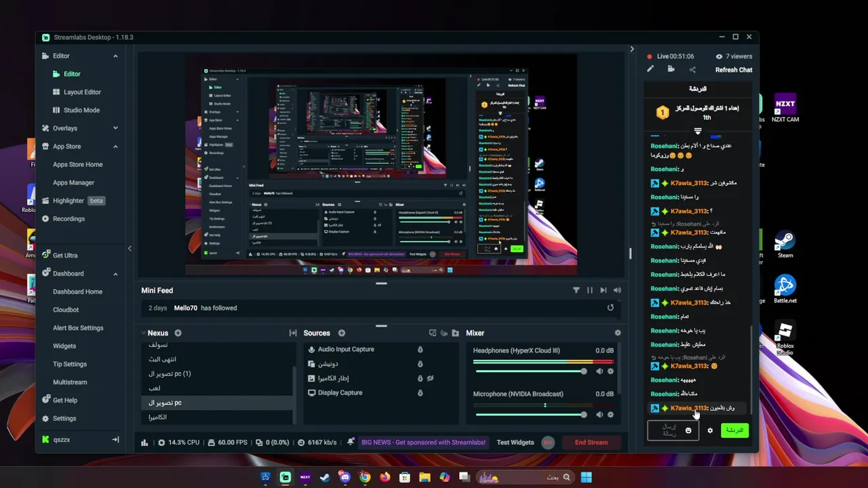Click Refresh Chat
868x488 pixels.
(x=734, y=70)
